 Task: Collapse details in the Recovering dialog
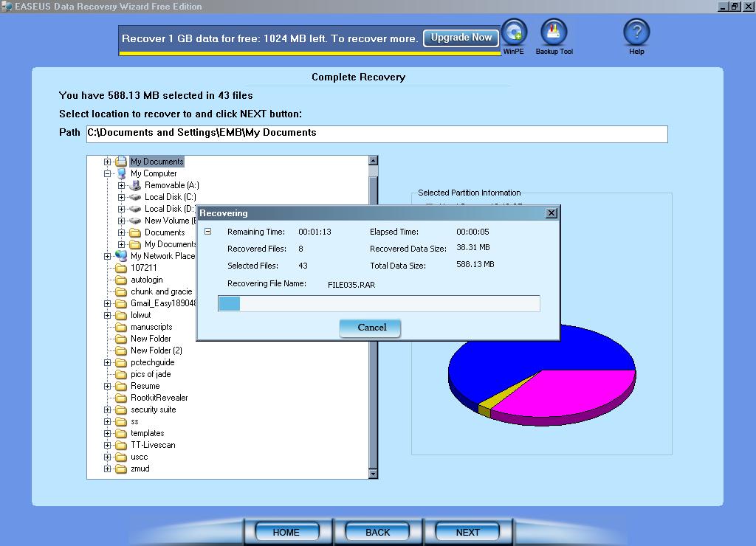tap(207, 232)
